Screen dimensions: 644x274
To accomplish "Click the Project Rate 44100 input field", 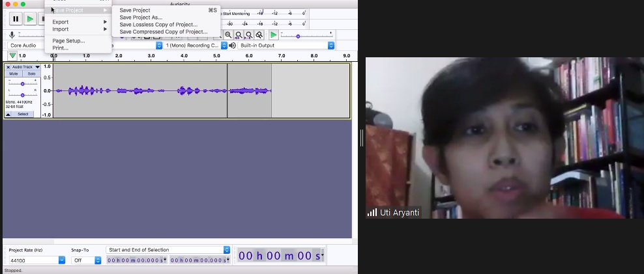I will [34, 260].
